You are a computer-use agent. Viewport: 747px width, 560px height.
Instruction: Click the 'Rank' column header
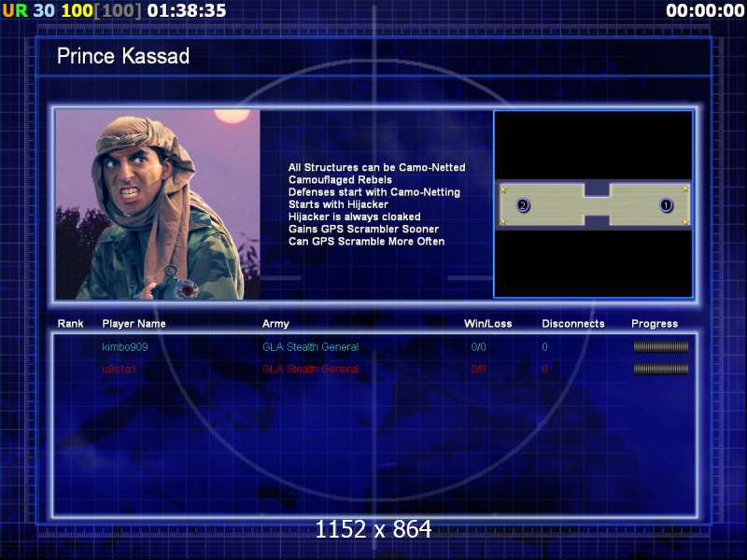71,324
